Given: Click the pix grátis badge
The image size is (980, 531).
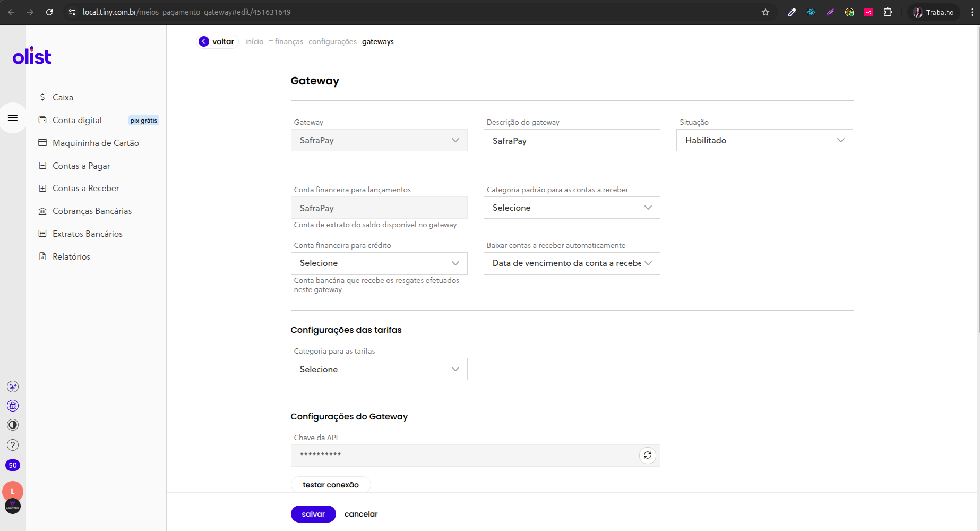Looking at the screenshot, I should (144, 121).
